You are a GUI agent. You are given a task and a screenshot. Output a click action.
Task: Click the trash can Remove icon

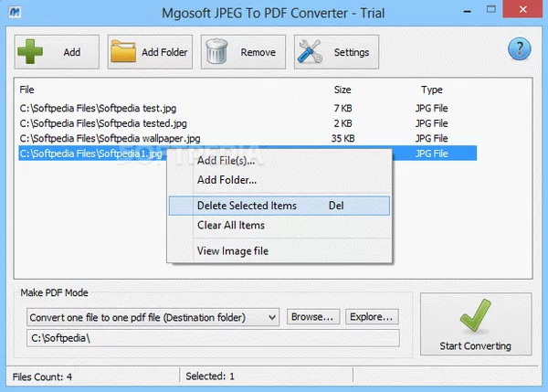216,51
